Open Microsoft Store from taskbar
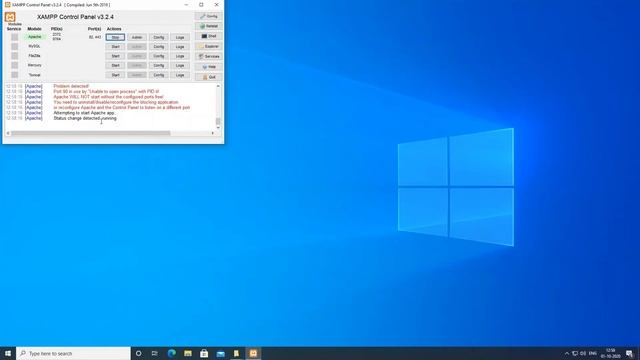Screen dimensions: 640x360 click(204, 353)
